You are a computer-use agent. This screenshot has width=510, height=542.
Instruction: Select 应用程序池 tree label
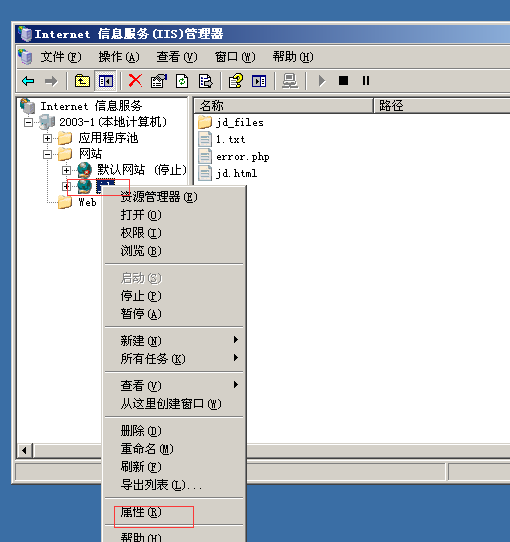pos(109,138)
